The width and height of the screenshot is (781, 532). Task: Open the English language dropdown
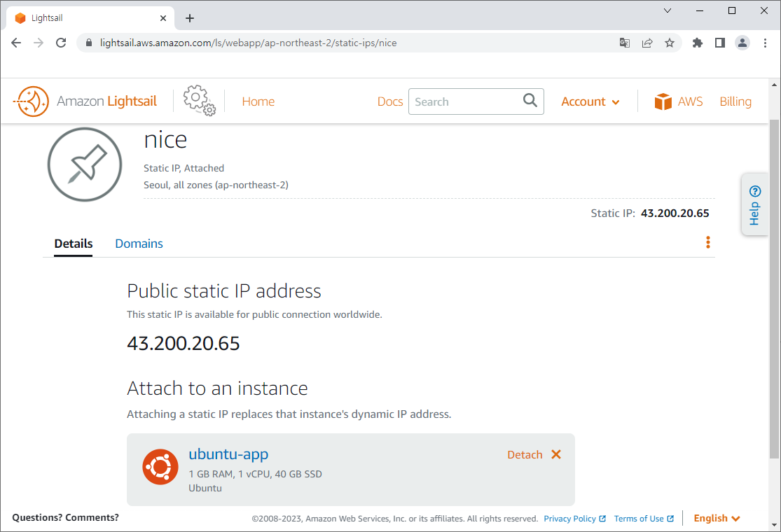click(x=717, y=518)
